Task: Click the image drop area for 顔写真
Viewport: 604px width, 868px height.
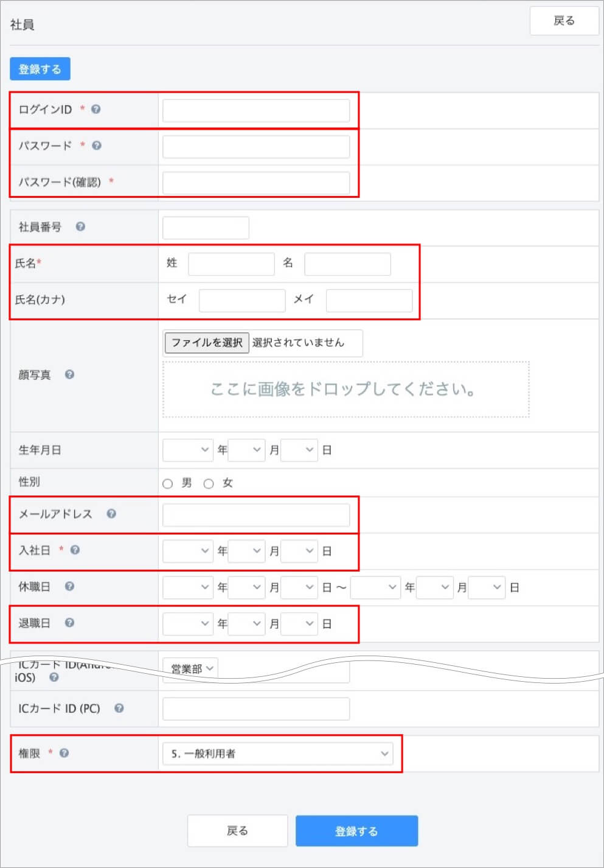Action: click(x=345, y=390)
